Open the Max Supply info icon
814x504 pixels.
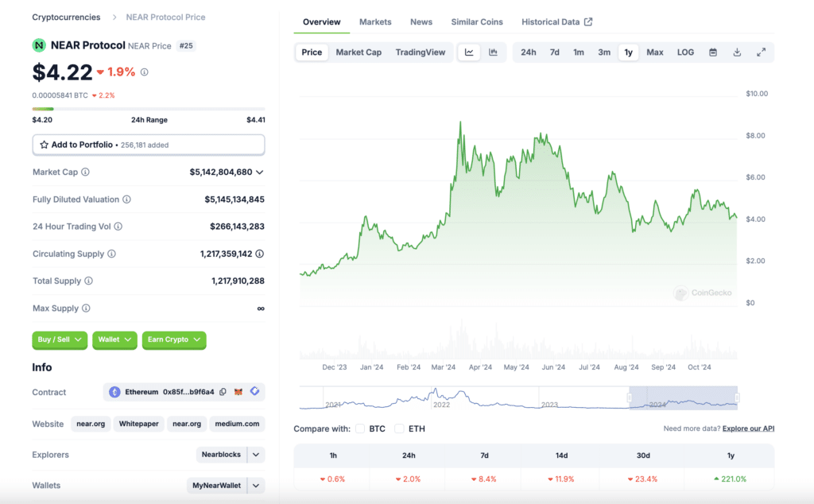(86, 308)
